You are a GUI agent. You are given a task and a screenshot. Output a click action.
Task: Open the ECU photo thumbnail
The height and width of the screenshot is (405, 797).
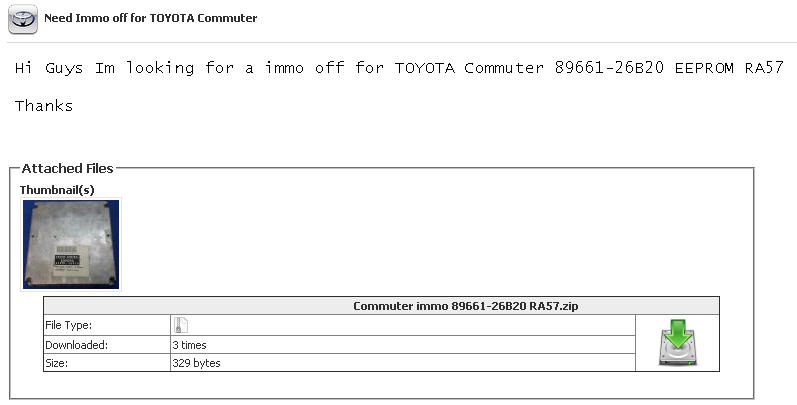(x=71, y=244)
